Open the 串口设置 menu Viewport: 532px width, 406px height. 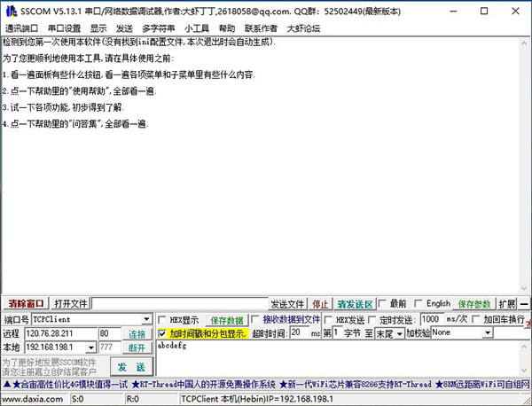(x=64, y=28)
